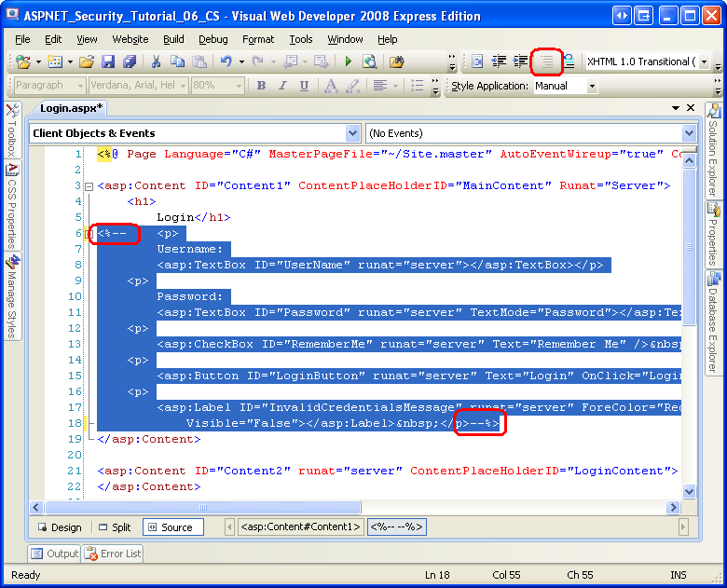This screenshot has height=588, width=727.
Task: Switch to Split view
Action: tap(115, 527)
